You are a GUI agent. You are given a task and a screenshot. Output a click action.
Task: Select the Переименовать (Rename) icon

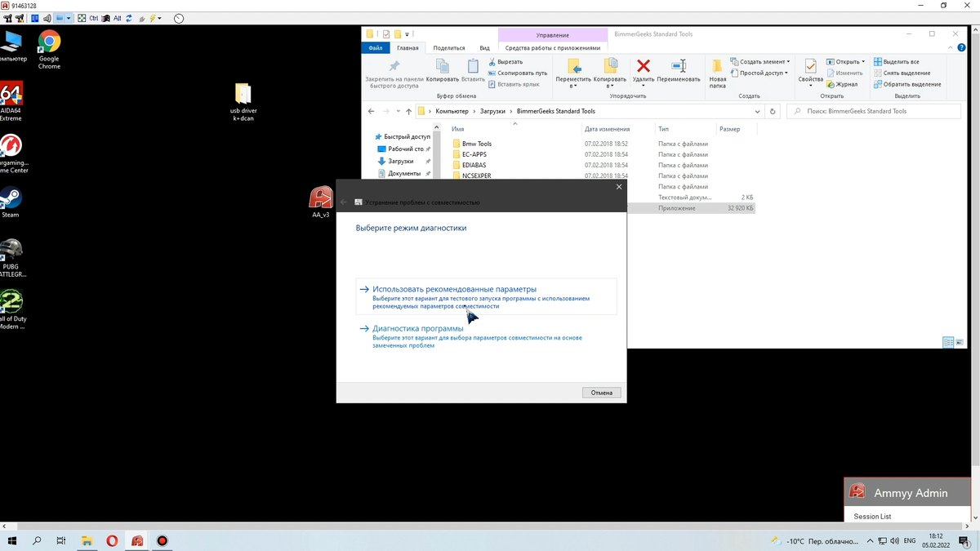pos(680,67)
